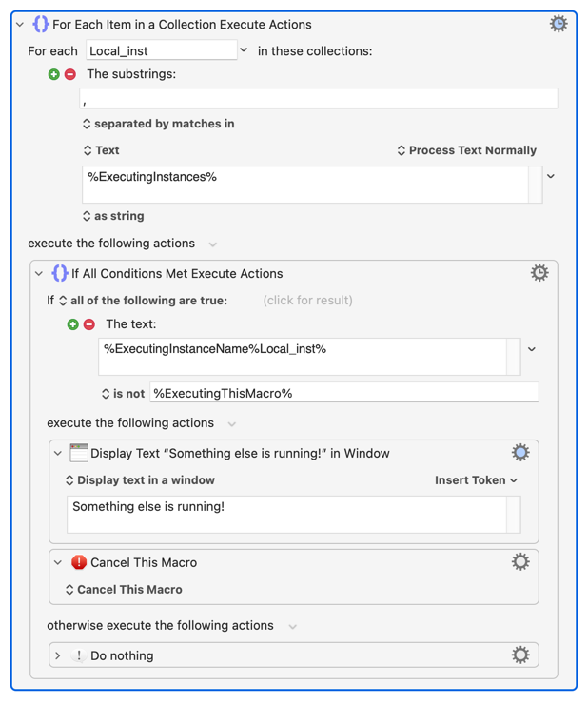This screenshot has width=588, height=704.
Task: Add a new condition with green plus
Action: click(x=73, y=324)
